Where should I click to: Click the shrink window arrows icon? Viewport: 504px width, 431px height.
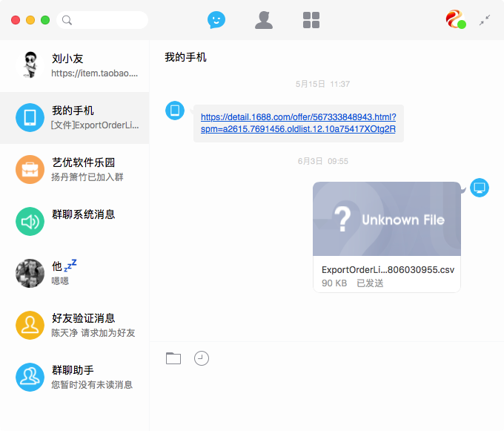pos(485,20)
